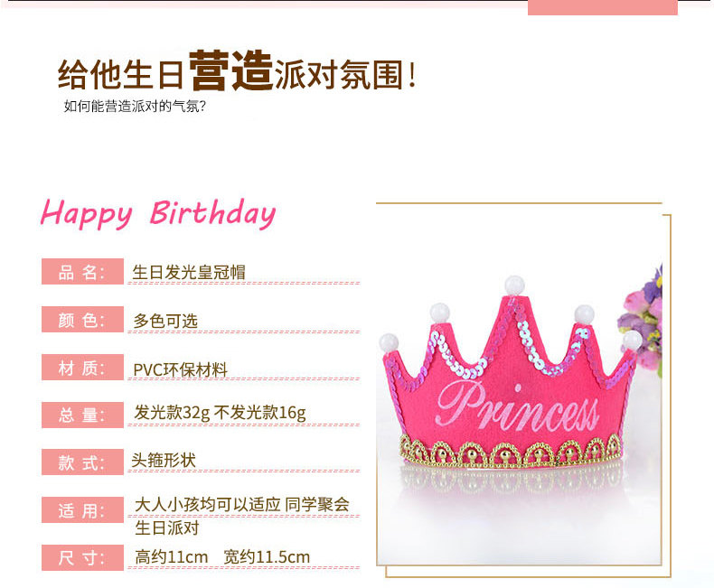
Task: Click the Happy Birthday pink heading
Action: click(158, 214)
